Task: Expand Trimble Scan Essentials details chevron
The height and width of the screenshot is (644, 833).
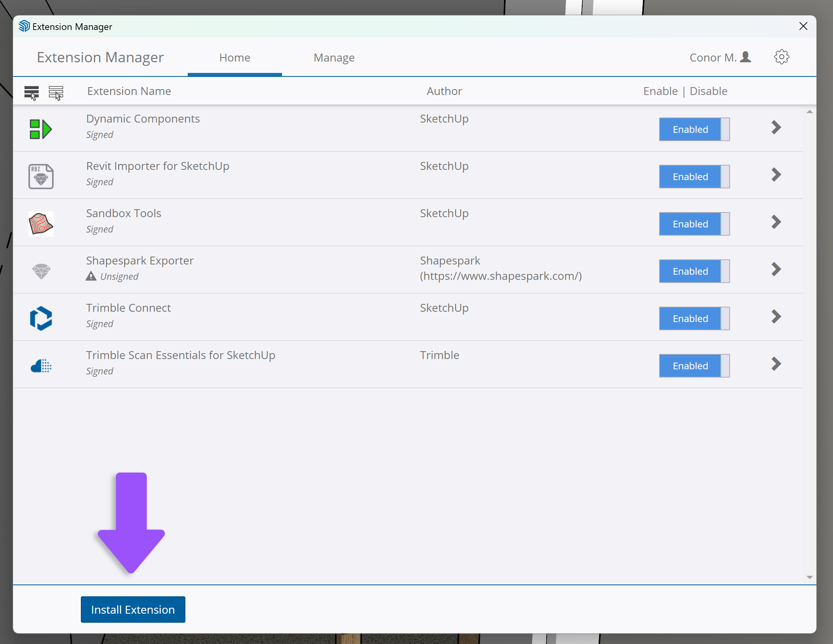Action: [x=776, y=364]
